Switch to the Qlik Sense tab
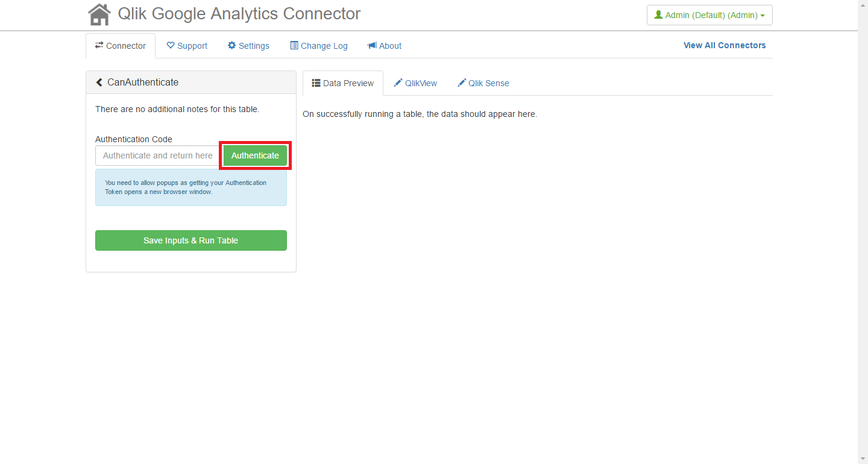 [483, 83]
